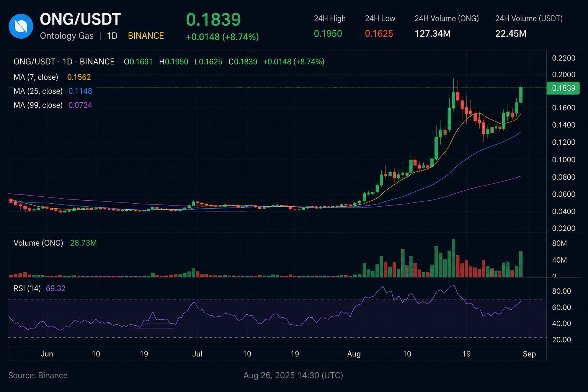The image size is (588, 392).
Task: Select the header change +0.0148 (+8.74%) under price
Action: pyautogui.click(x=222, y=37)
